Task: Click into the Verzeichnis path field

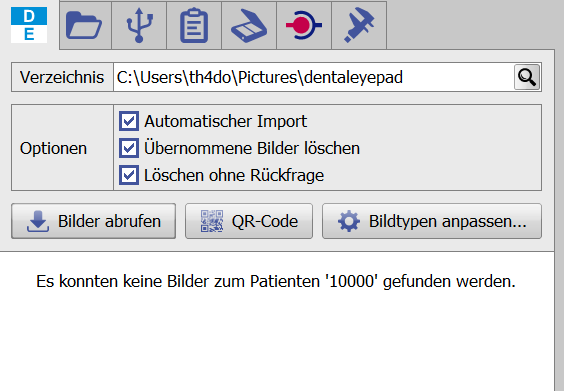Action: point(314,77)
